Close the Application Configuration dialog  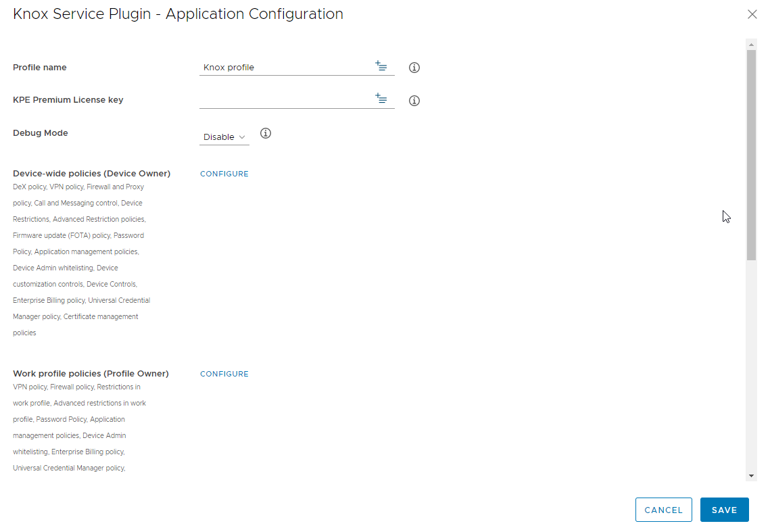pos(752,14)
